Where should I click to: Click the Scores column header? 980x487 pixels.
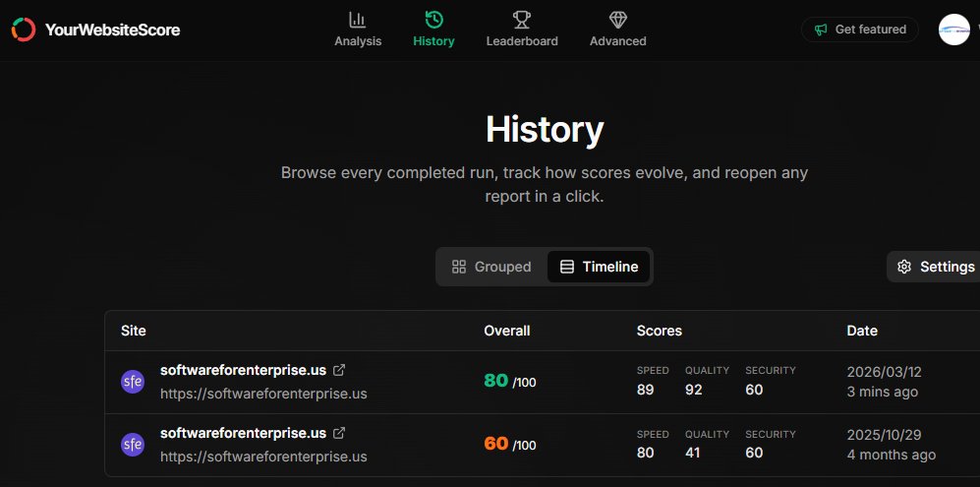pyautogui.click(x=660, y=331)
